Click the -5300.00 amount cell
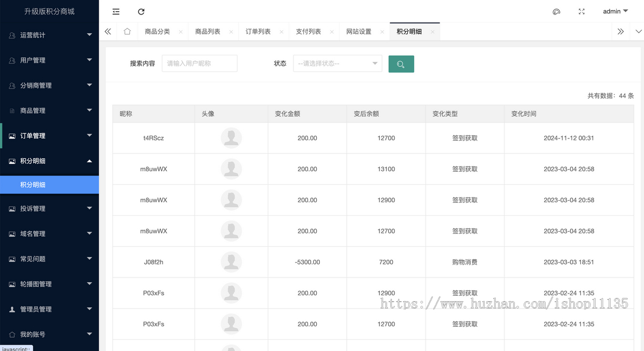Viewport: 644px width, 351px height. pyautogui.click(x=308, y=262)
